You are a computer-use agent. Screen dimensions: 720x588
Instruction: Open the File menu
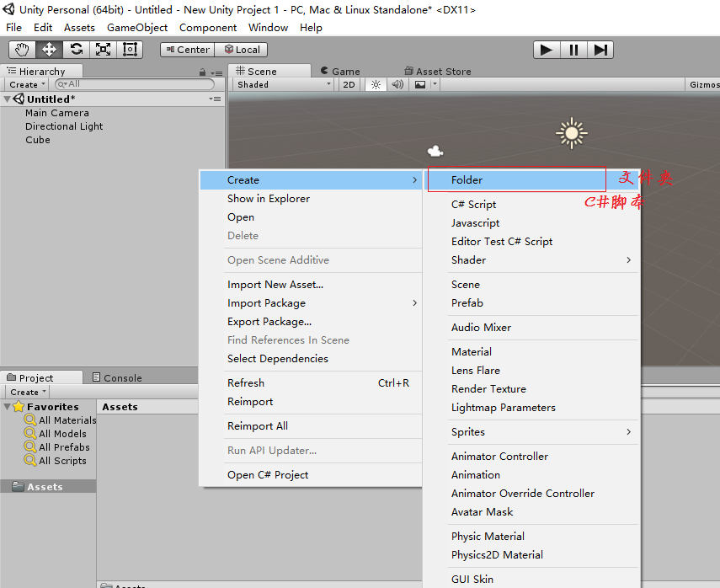coord(13,28)
